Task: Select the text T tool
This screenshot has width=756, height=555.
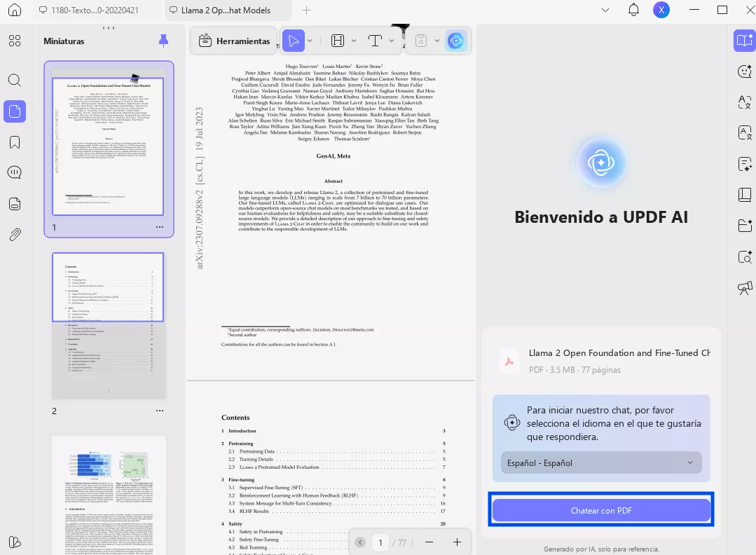Action: tap(375, 41)
